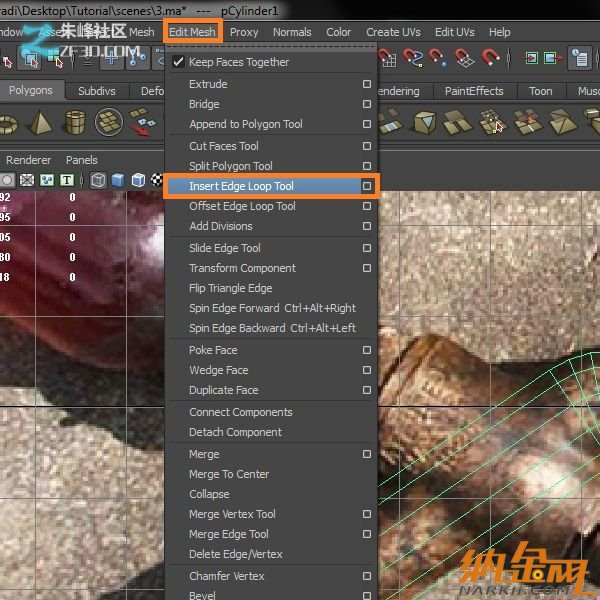Screen dimensions: 600x600
Task: Click the circled polygon plane shelf icon
Action: pyautogui.click(x=109, y=122)
